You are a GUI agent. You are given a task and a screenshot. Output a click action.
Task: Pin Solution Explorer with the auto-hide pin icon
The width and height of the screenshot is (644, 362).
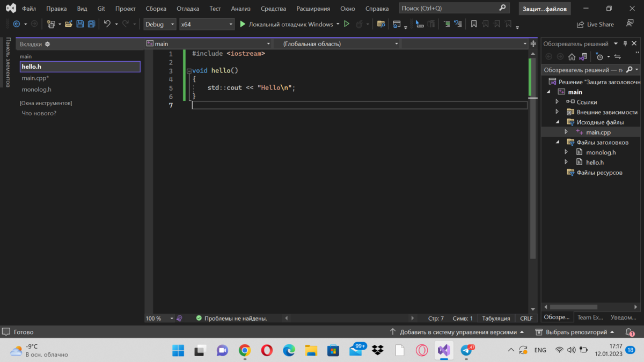[x=625, y=43]
